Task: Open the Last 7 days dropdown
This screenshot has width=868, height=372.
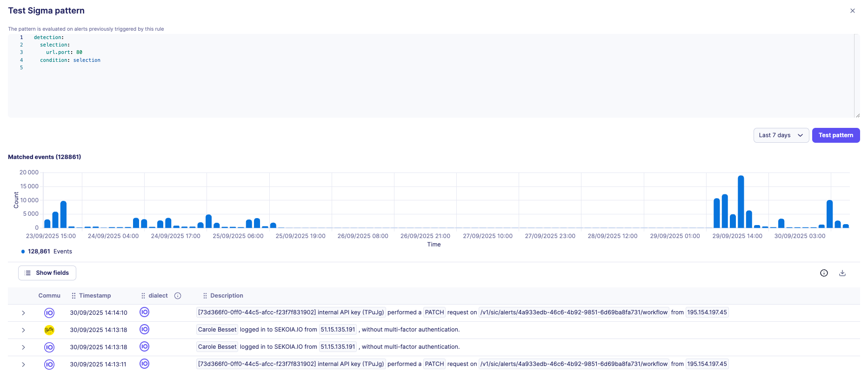Action: pyautogui.click(x=781, y=135)
